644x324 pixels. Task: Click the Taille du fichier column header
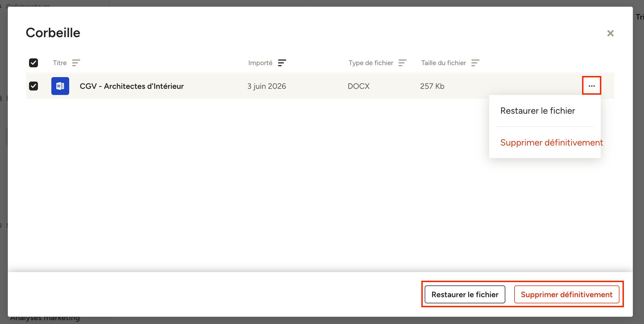point(443,63)
